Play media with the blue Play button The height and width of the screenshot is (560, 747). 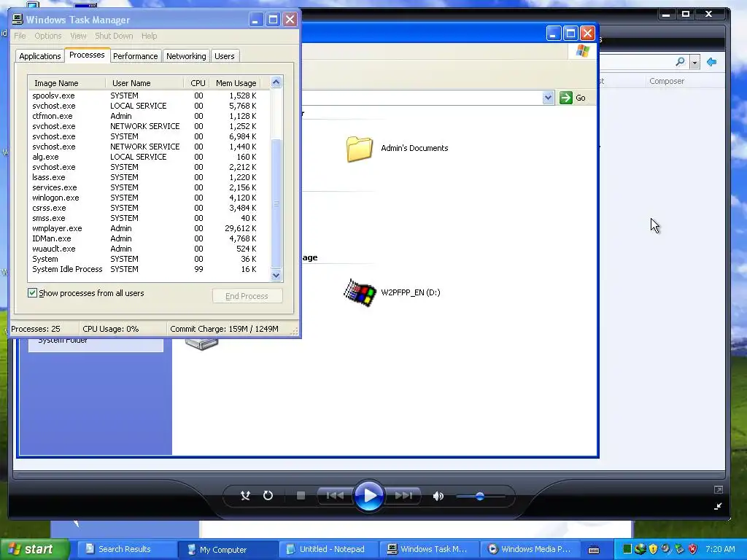[x=368, y=496]
